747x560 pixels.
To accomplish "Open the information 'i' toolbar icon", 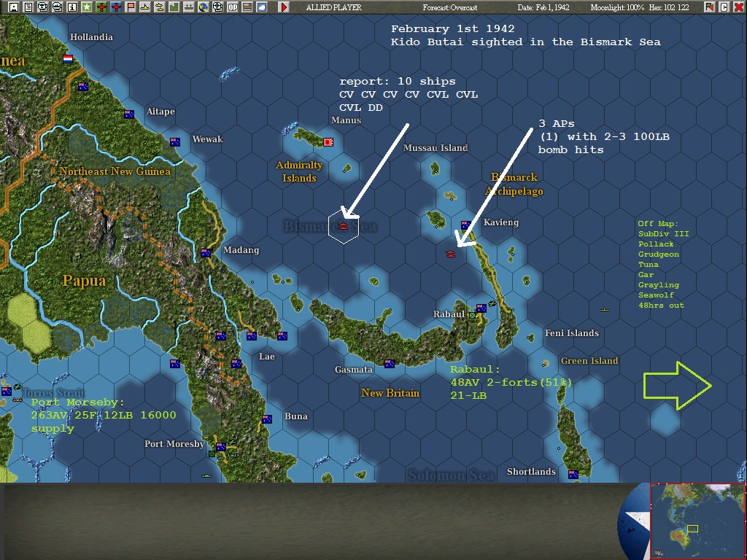I will (x=72, y=7).
